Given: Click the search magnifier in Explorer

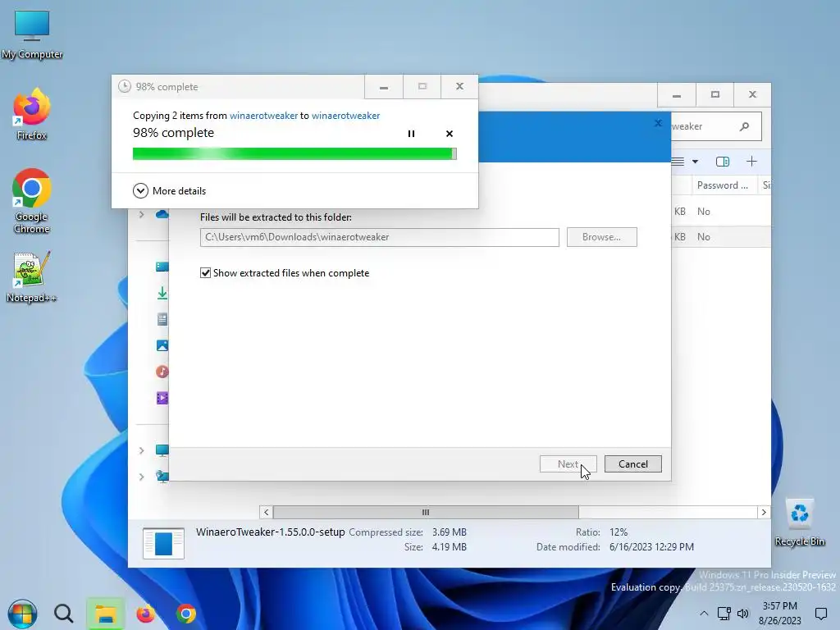Looking at the screenshot, I should pos(744,126).
